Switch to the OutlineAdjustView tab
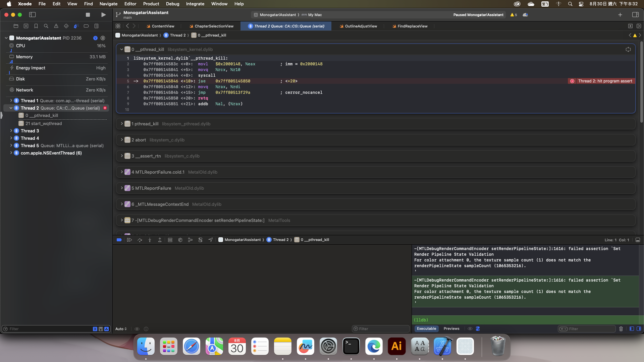Image resolution: width=644 pixels, height=362 pixels. click(x=358, y=26)
